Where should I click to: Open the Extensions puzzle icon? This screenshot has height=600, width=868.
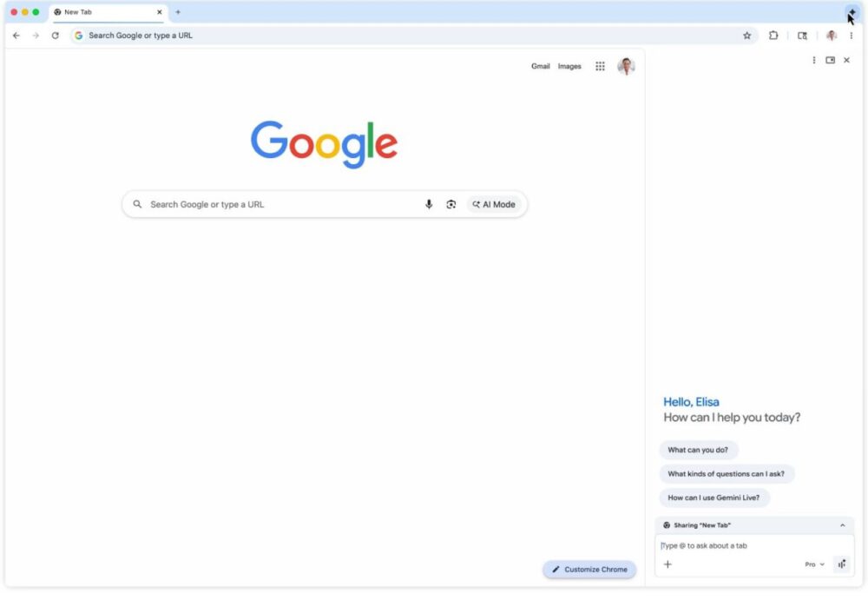tap(773, 36)
